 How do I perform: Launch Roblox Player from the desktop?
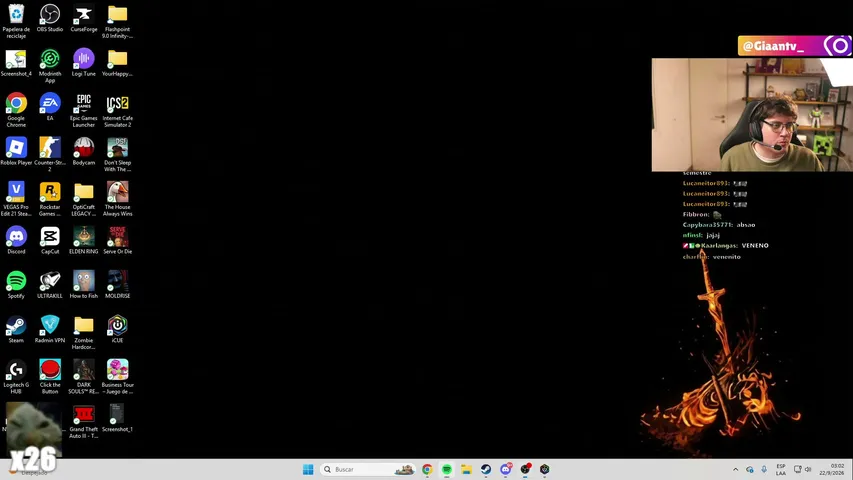click(16, 151)
